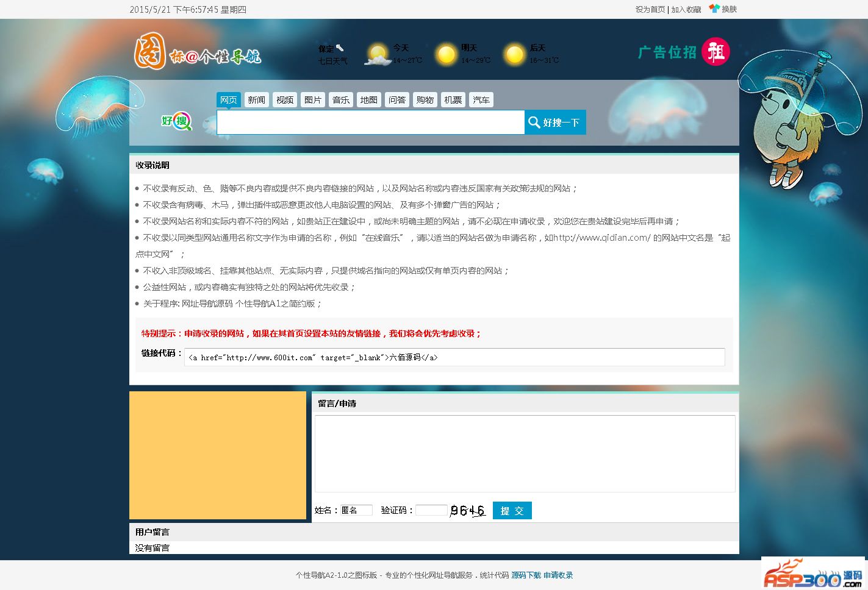This screenshot has width=868, height=590.
Task: Switch to the 新闻 search tab
Action: (x=257, y=100)
